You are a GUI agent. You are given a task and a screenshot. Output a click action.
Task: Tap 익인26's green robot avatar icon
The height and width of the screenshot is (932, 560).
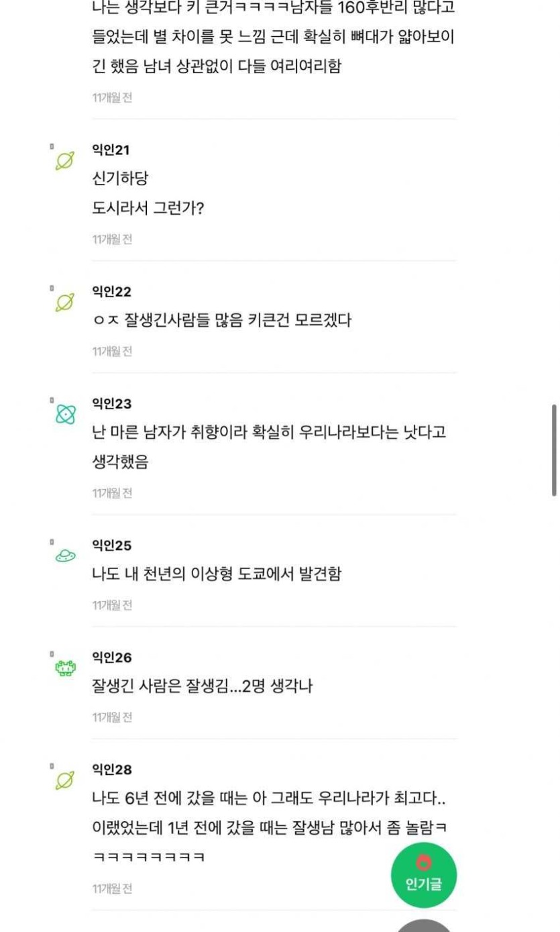tap(65, 668)
